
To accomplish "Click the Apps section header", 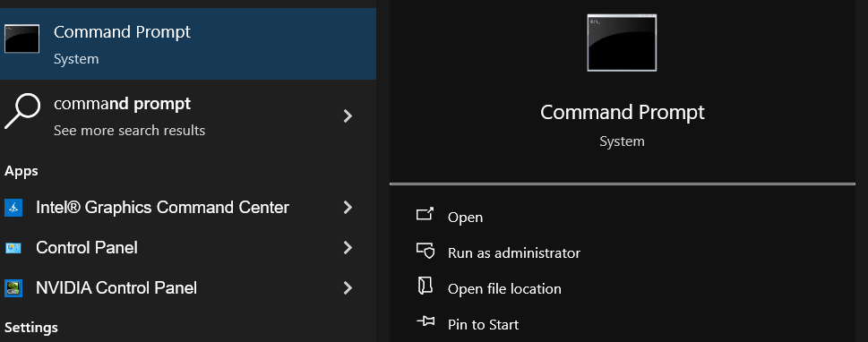I will [x=21, y=171].
